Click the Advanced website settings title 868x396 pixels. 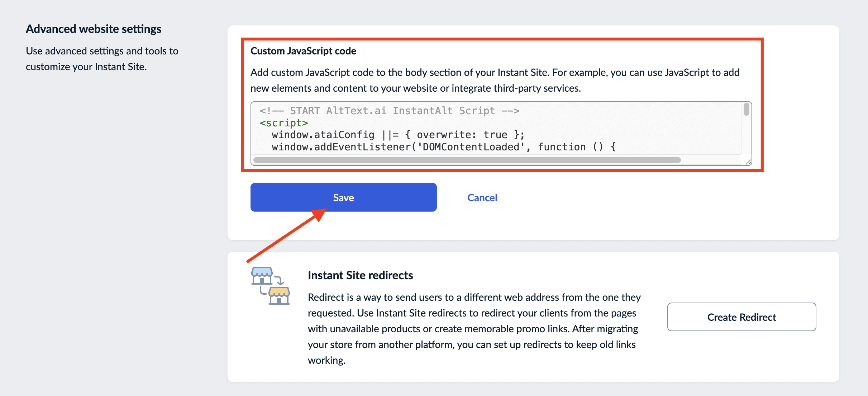[x=94, y=29]
